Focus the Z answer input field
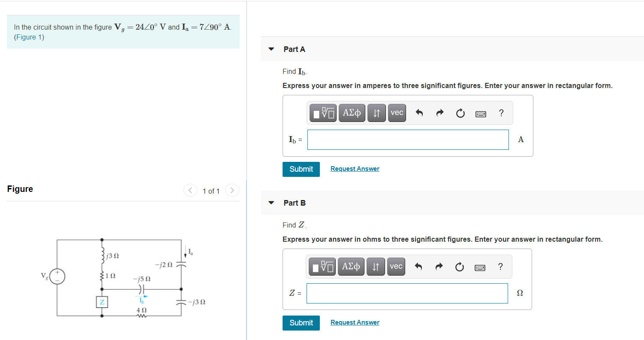The height and width of the screenshot is (340, 644). pyautogui.click(x=407, y=293)
